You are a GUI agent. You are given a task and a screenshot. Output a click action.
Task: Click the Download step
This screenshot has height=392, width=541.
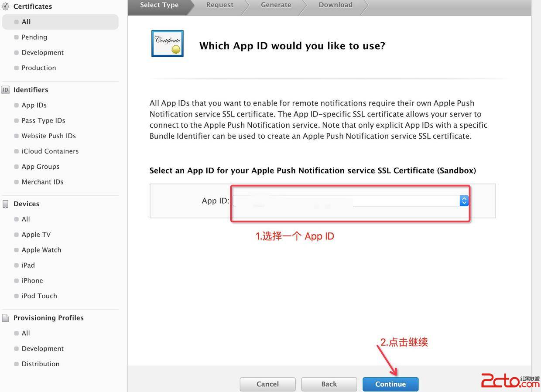(x=336, y=5)
